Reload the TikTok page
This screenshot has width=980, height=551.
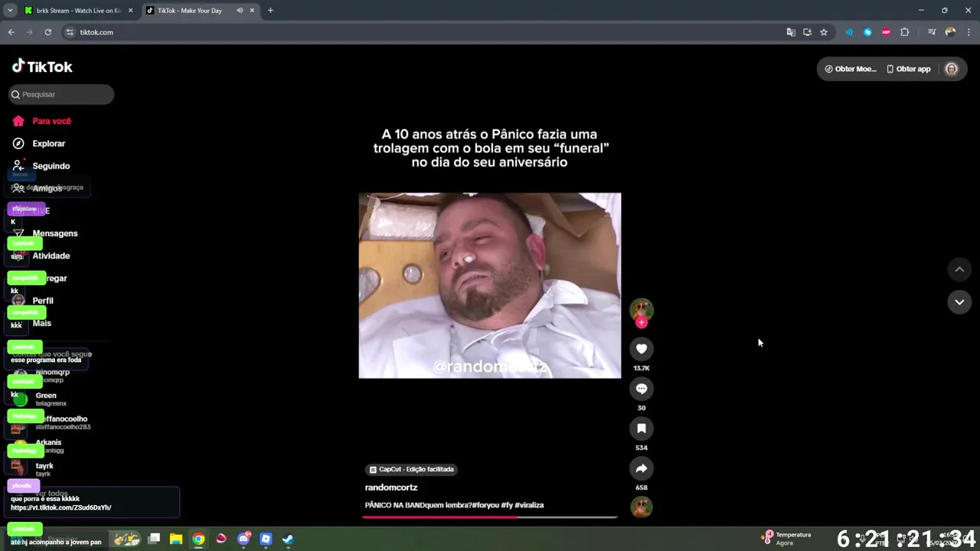pos(47,32)
